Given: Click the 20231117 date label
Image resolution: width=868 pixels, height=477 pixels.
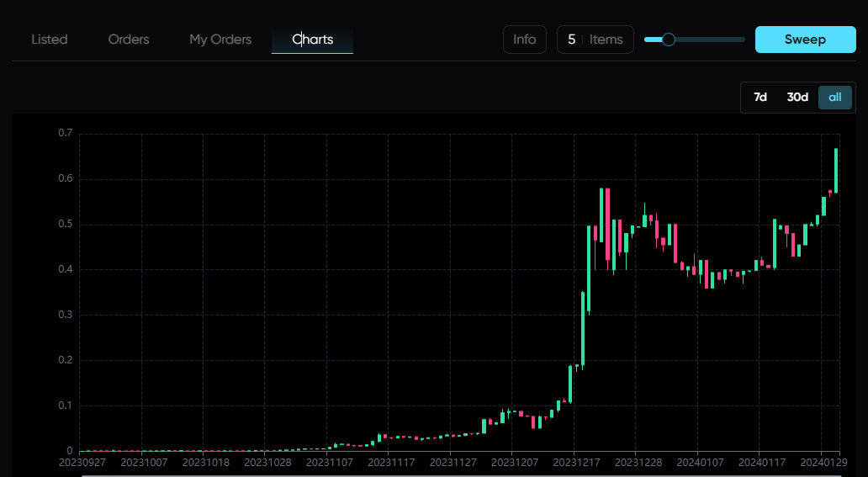Looking at the screenshot, I should 391,462.
